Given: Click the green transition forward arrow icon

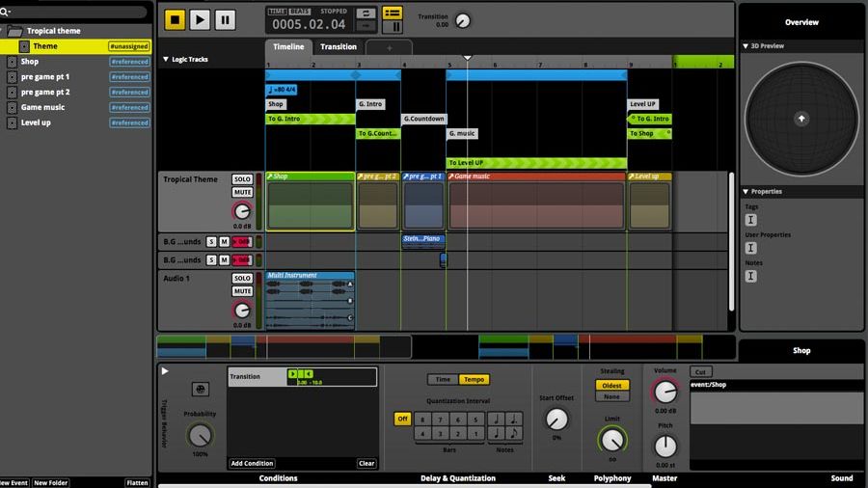Looking at the screenshot, I should pyautogui.click(x=292, y=374).
